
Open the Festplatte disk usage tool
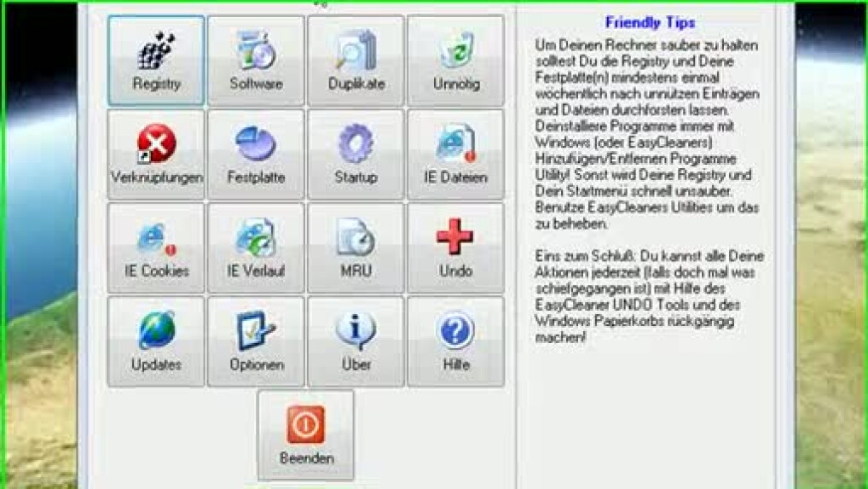pos(256,154)
